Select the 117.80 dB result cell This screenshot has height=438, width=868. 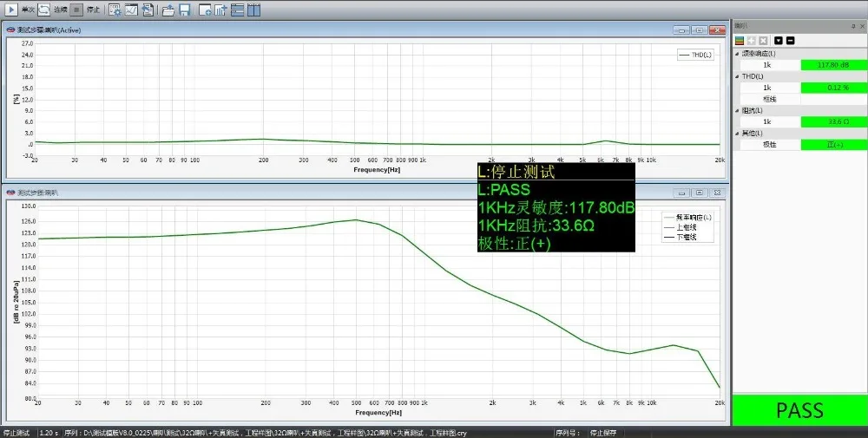pos(833,65)
